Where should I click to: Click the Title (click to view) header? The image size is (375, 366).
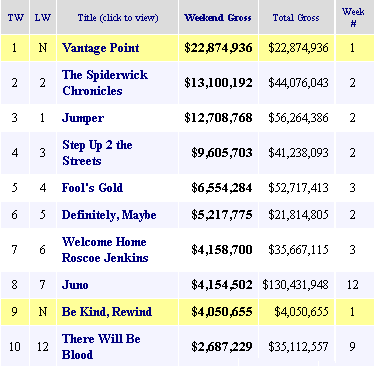point(118,18)
